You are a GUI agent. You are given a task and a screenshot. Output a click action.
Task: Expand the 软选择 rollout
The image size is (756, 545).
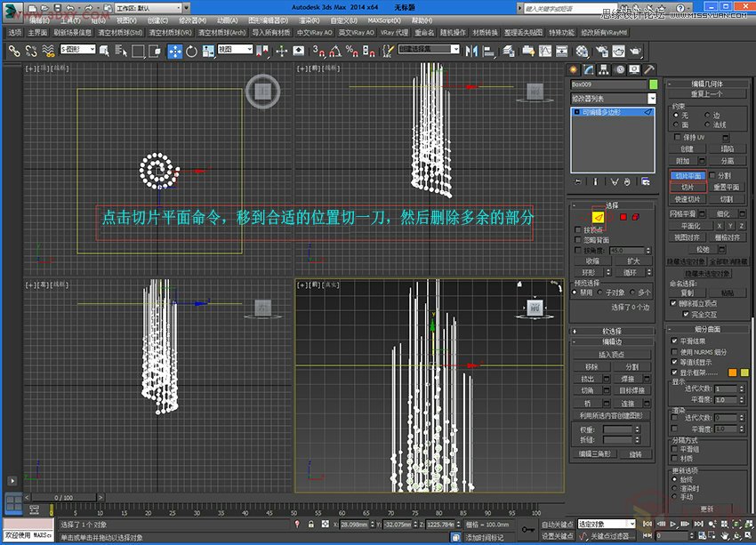pyautogui.click(x=612, y=331)
